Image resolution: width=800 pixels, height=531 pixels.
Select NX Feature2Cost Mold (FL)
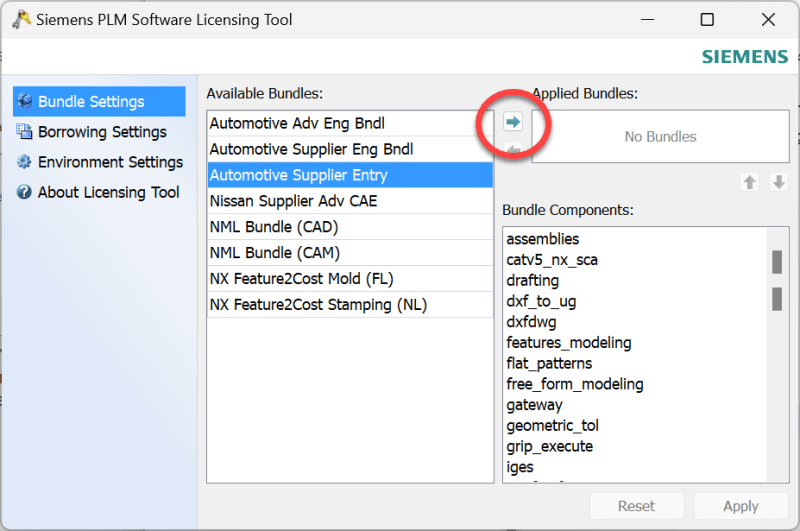(x=350, y=279)
